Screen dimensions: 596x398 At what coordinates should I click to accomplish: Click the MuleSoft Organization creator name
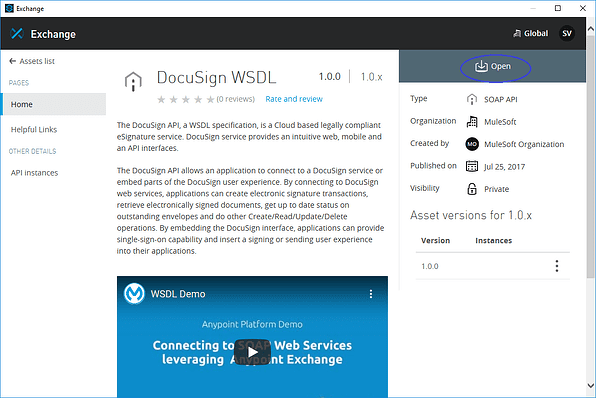pos(524,144)
